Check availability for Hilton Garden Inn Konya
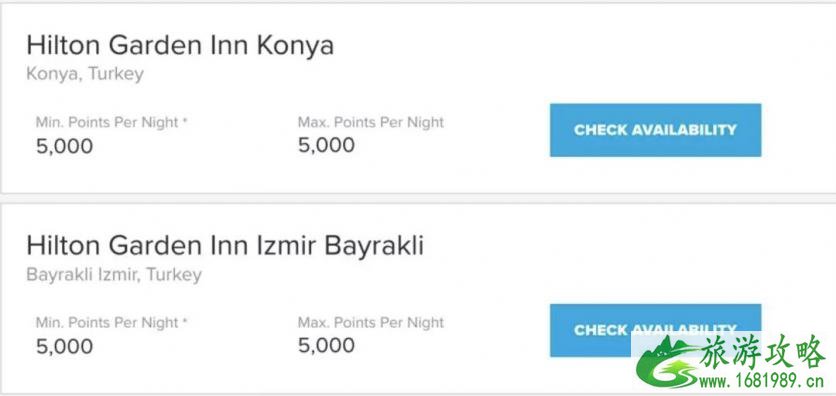This screenshot has height=396, width=836. click(655, 130)
